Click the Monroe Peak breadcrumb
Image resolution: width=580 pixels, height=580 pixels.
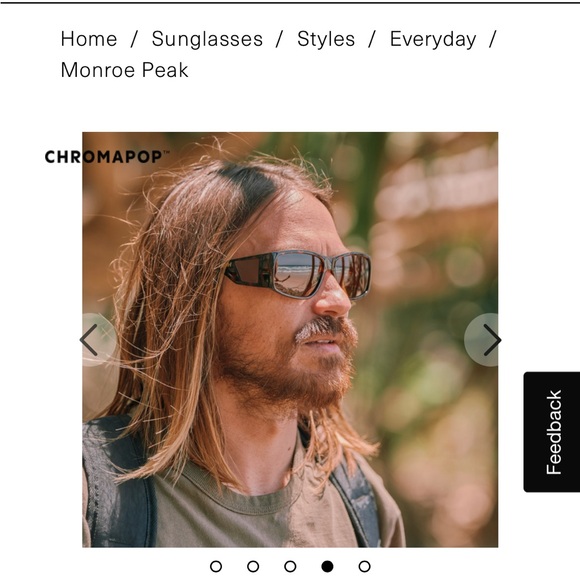point(124,70)
